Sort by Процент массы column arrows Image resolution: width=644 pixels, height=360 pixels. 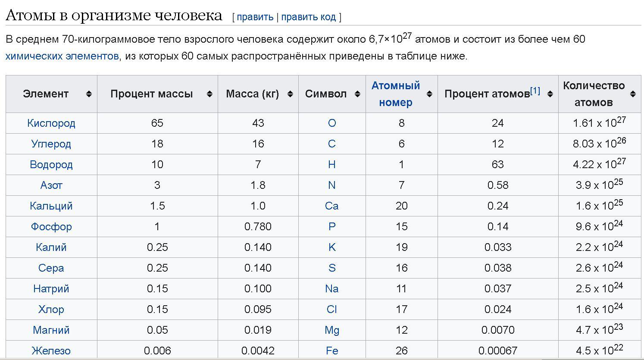209,94
